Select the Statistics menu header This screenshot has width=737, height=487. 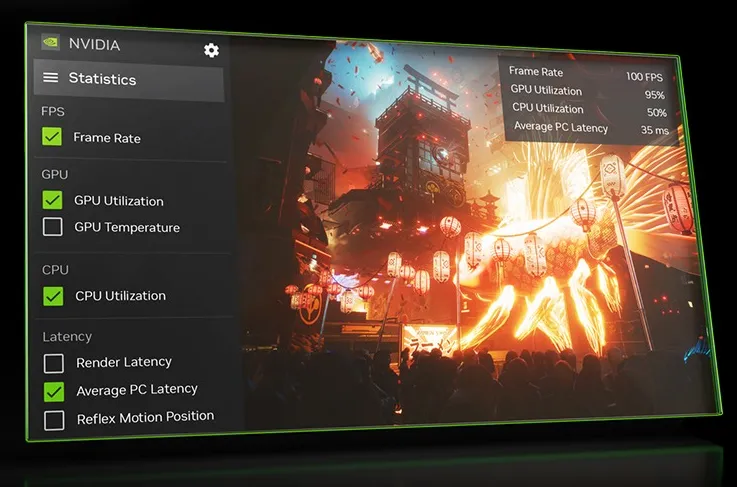[x=129, y=80]
